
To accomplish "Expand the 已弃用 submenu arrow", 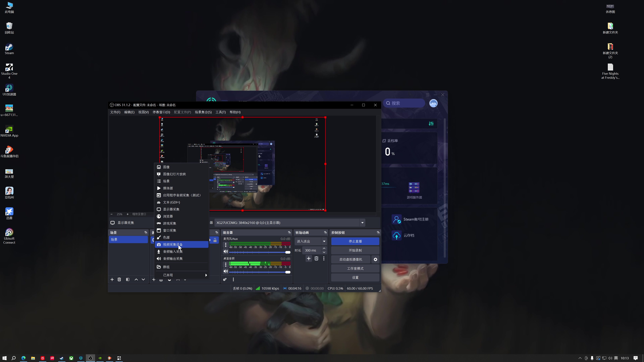I will pos(206,275).
